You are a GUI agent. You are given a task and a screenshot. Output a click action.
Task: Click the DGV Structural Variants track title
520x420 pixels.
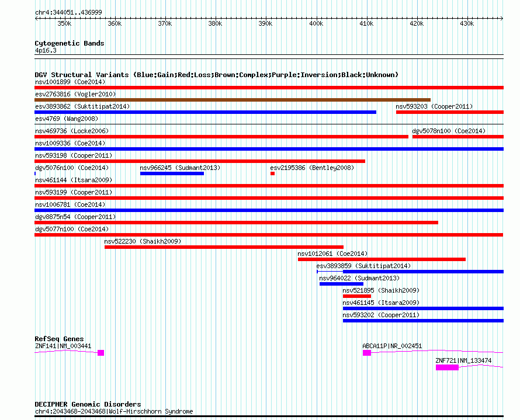[217, 75]
